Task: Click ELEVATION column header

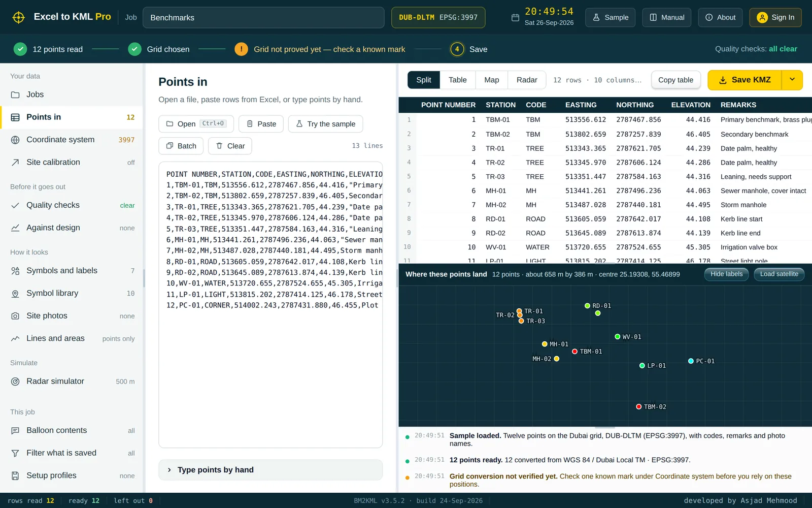Action: [x=691, y=105]
